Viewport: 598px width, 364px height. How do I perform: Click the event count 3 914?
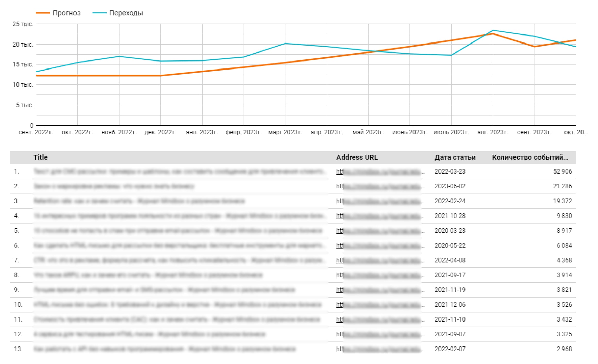click(564, 275)
